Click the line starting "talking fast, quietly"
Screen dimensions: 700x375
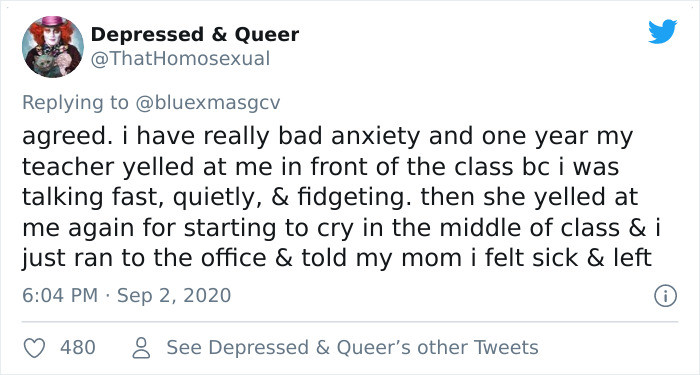tap(330, 198)
